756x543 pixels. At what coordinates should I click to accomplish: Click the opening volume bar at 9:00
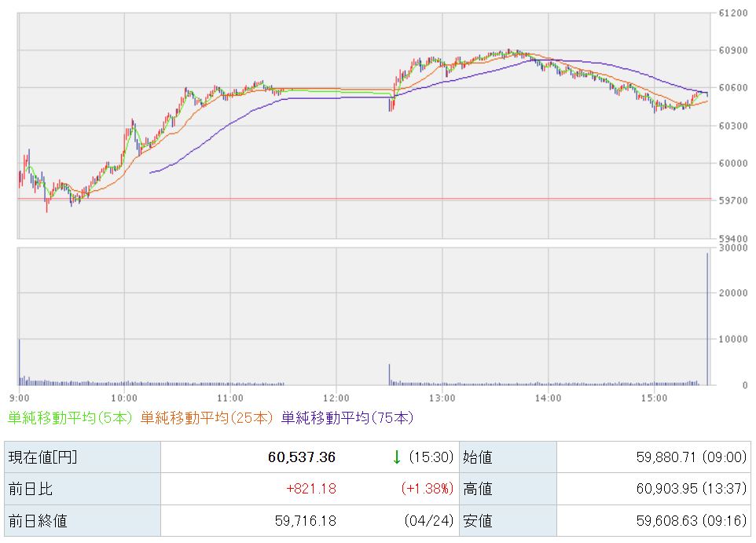19,363
